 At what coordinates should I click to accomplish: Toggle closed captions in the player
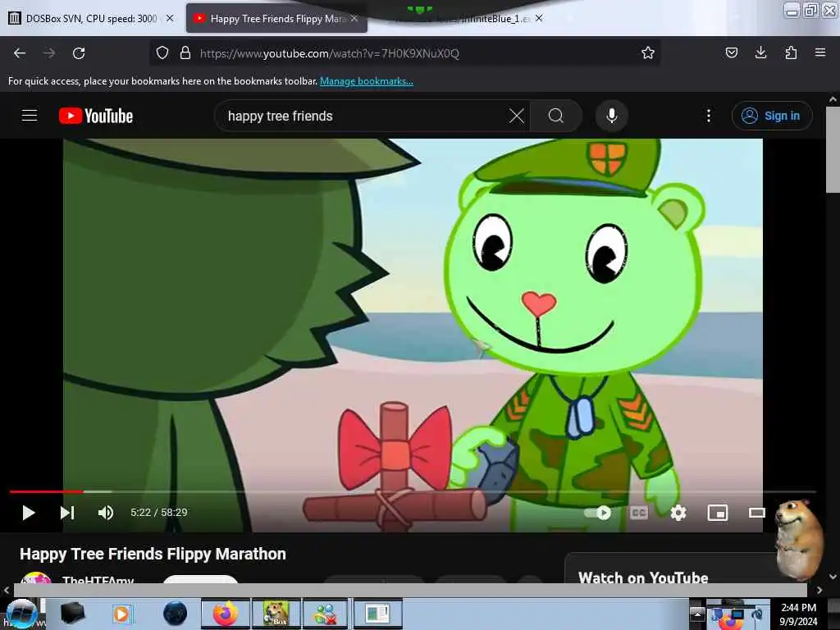(x=638, y=513)
